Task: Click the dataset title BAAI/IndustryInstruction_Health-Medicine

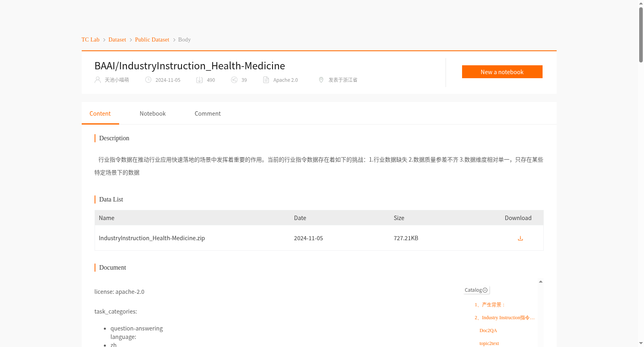Action: pos(190,66)
